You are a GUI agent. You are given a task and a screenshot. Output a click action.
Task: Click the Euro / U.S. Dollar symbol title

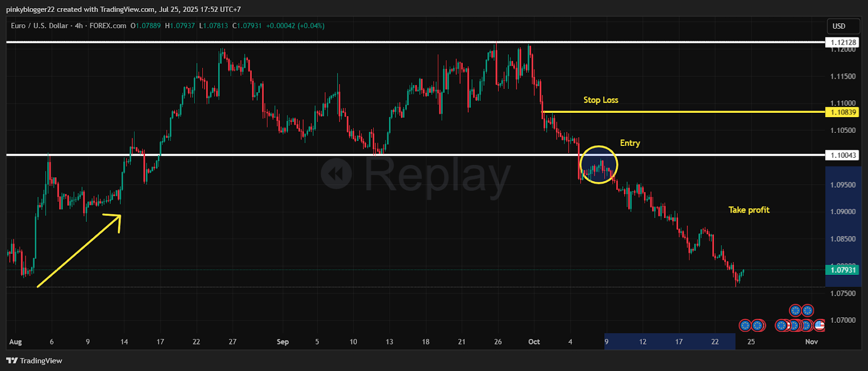click(x=40, y=25)
